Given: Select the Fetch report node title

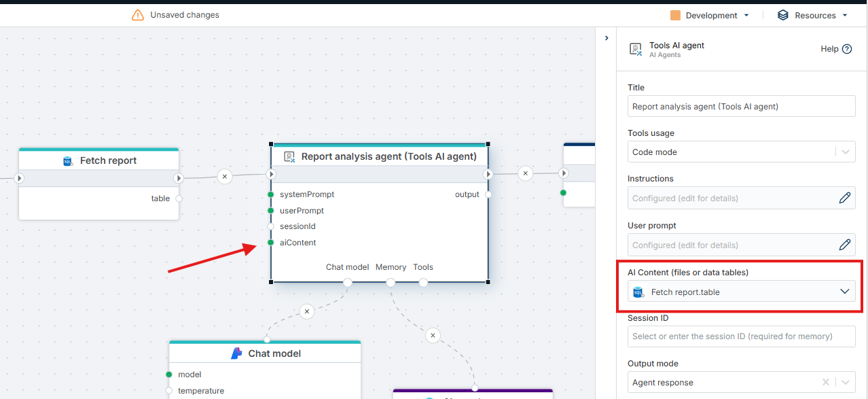Looking at the screenshot, I should pyautogui.click(x=109, y=160).
